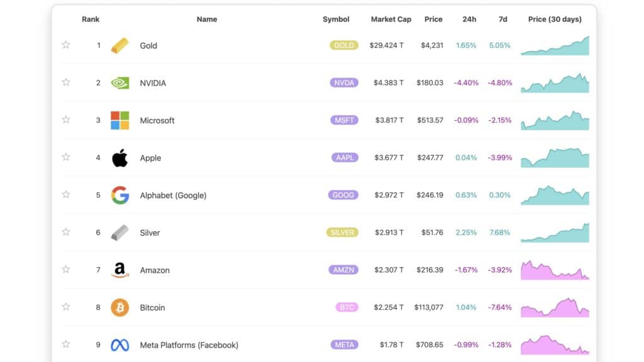Star the Microsoft row as favorite

tap(65, 120)
